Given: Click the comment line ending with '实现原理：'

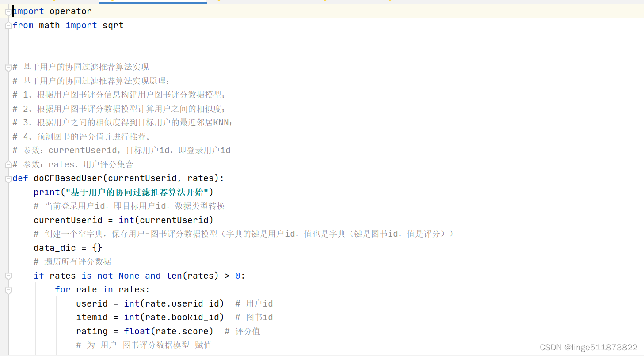Looking at the screenshot, I should click(91, 81).
